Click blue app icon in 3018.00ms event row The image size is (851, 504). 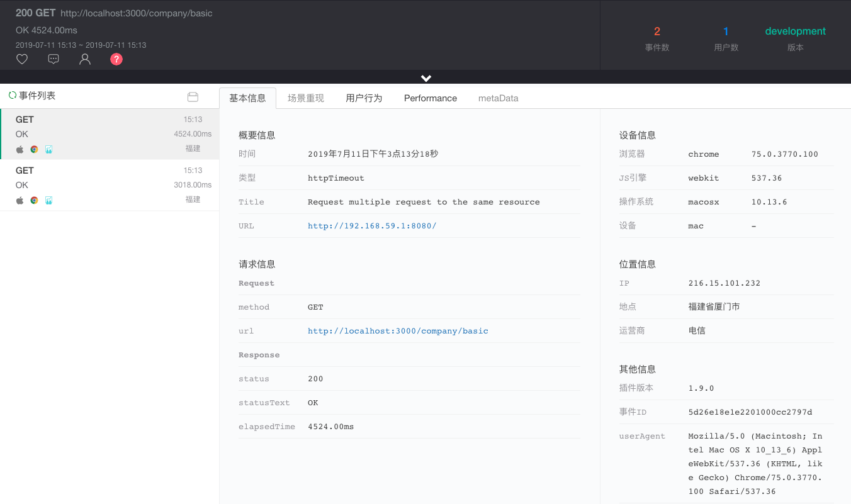(48, 200)
